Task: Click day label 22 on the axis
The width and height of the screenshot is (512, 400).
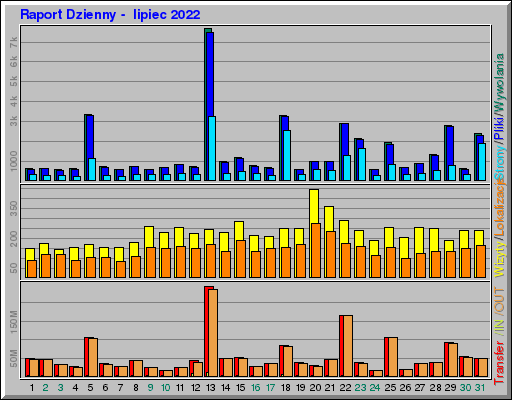Action: point(345,388)
